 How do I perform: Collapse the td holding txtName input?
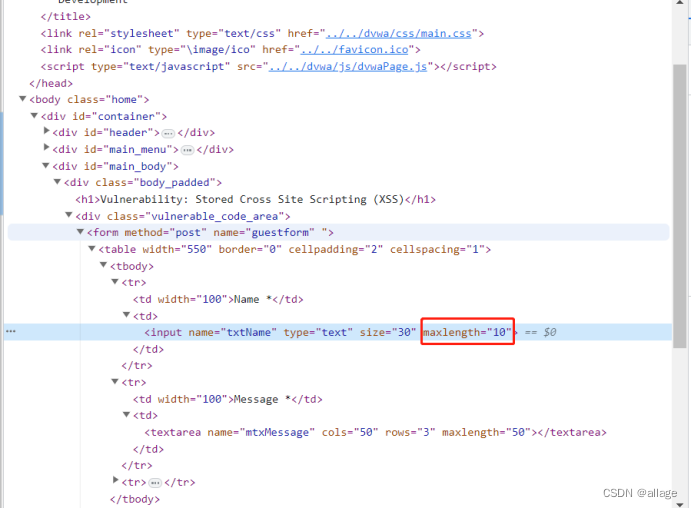(x=126, y=315)
